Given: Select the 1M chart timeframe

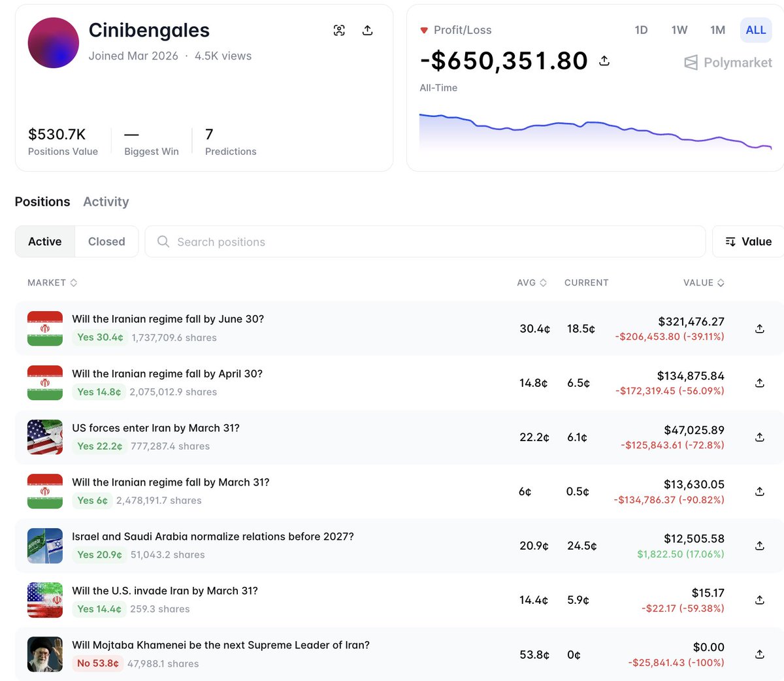Looking at the screenshot, I should [x=717, y=30].
